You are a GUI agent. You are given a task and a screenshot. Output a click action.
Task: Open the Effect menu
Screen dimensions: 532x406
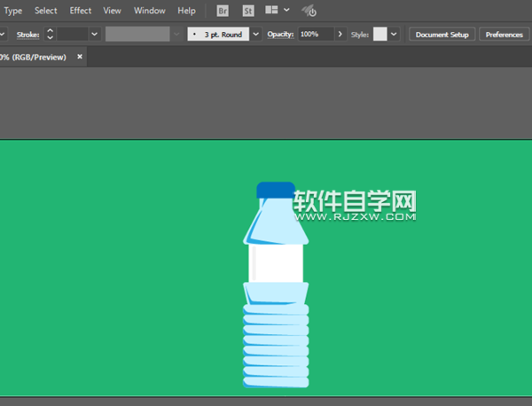pyautogui.click(x=81, y=11)
